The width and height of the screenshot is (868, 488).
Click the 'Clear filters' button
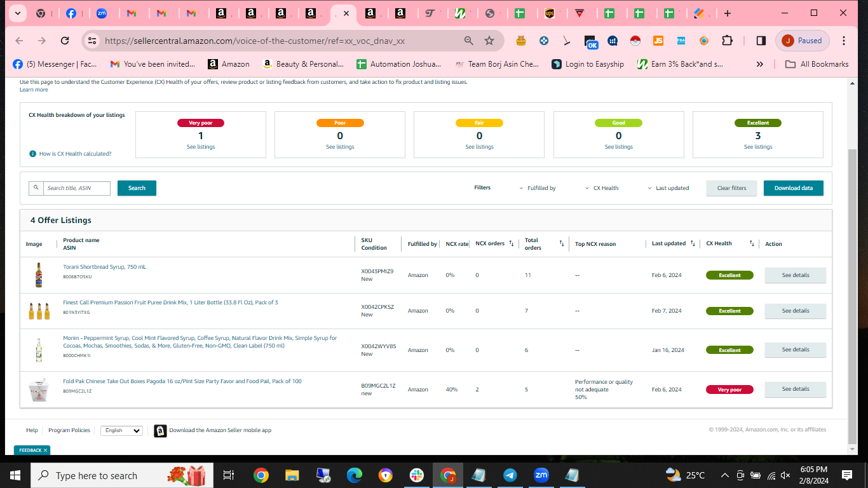(x=731, y=188)
